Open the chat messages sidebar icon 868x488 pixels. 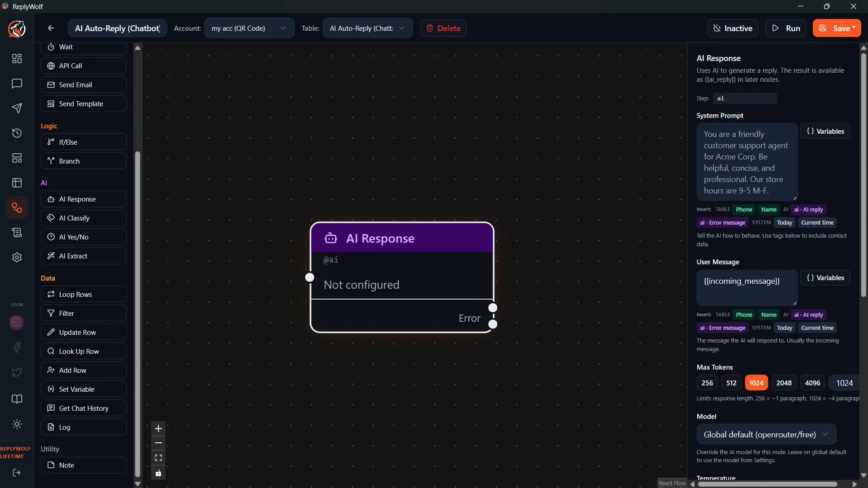pyautogui.click(x=17, y=84)
